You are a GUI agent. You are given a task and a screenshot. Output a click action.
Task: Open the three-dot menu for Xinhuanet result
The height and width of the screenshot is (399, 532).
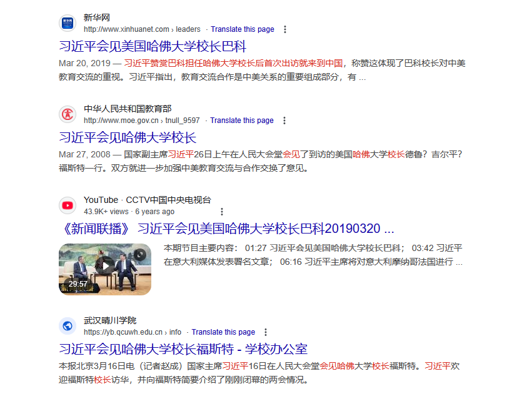pos(285,29)
